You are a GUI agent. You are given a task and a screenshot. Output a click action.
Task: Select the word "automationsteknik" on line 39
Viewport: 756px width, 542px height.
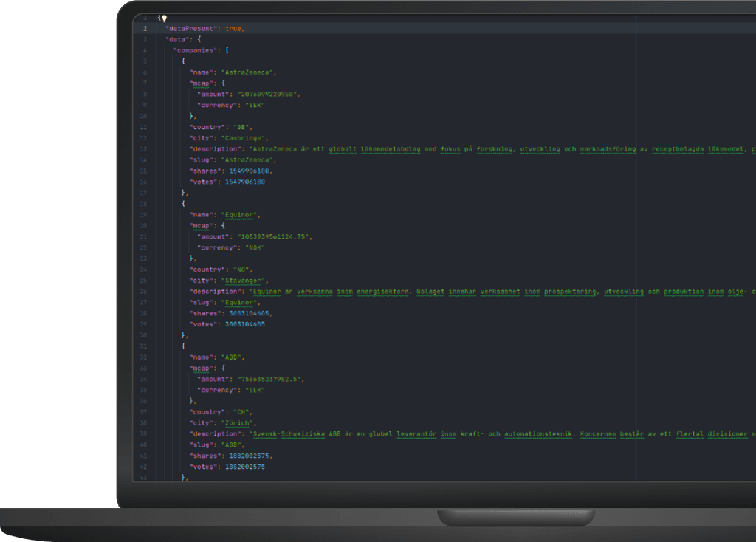coord(538,434)
